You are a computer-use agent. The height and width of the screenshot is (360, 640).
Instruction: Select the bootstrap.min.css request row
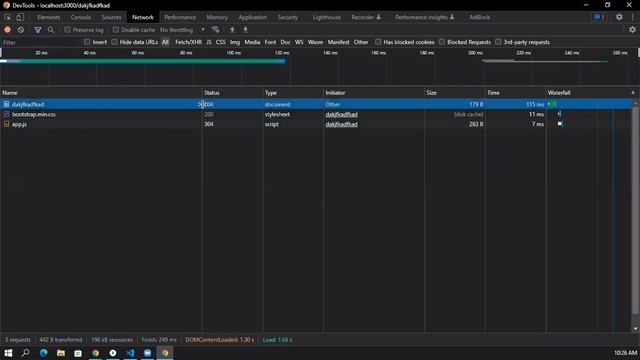point(316,114)
